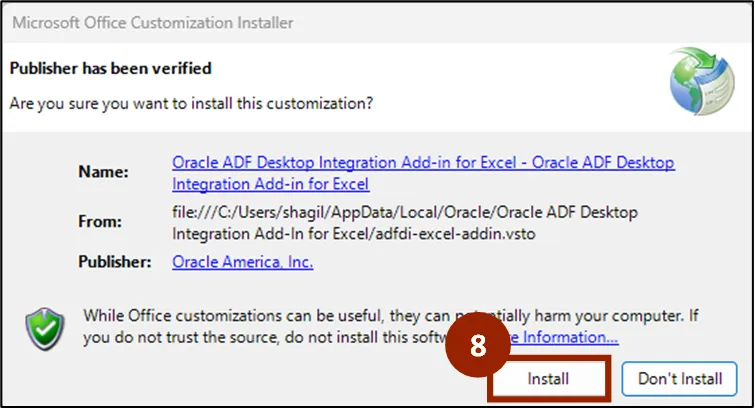This screenshot has width=755, height=409.
Task: Click the 'Are you sure' question text
Action: (190, 103)
